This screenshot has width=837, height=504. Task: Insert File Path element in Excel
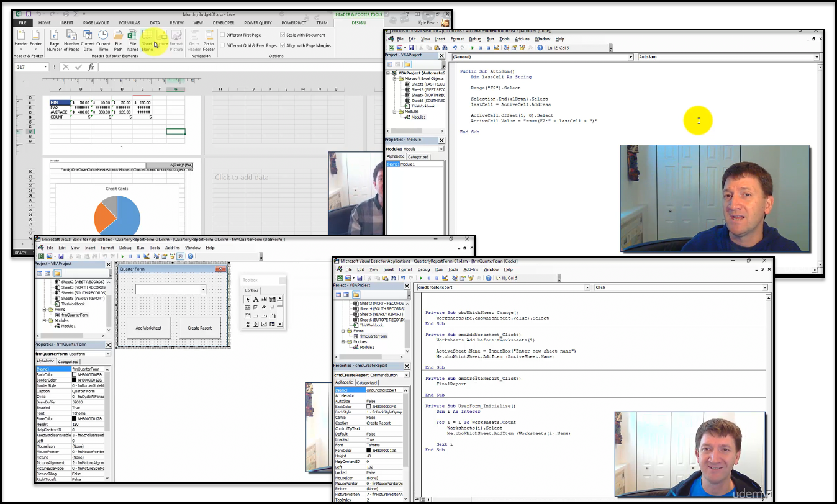pos(118,40)
